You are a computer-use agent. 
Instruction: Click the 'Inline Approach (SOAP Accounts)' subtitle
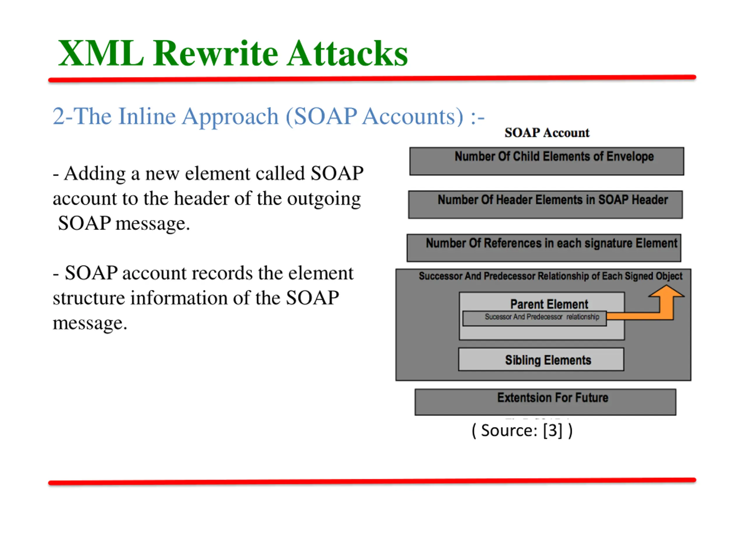coord(268,116)
